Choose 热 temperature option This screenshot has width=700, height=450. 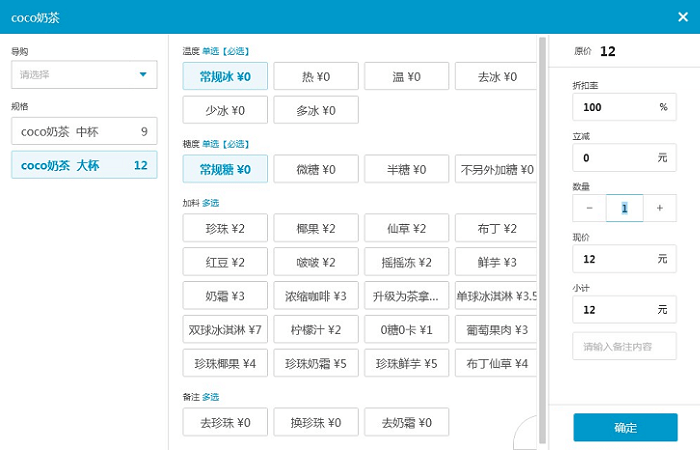point(315,76)
